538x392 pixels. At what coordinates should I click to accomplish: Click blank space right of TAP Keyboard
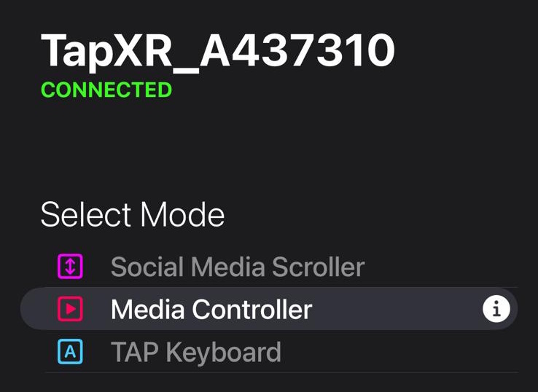[399, 352]
